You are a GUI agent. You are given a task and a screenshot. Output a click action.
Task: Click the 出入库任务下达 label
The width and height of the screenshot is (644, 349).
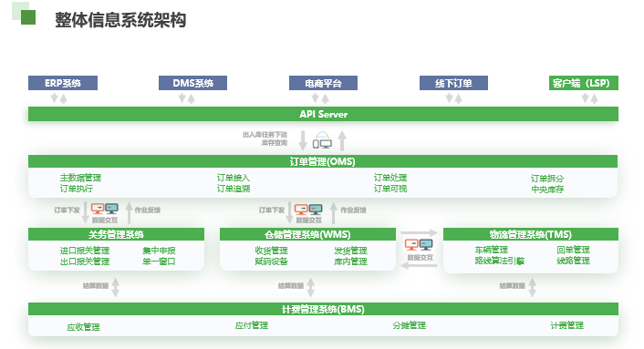(x=265, y=135)
